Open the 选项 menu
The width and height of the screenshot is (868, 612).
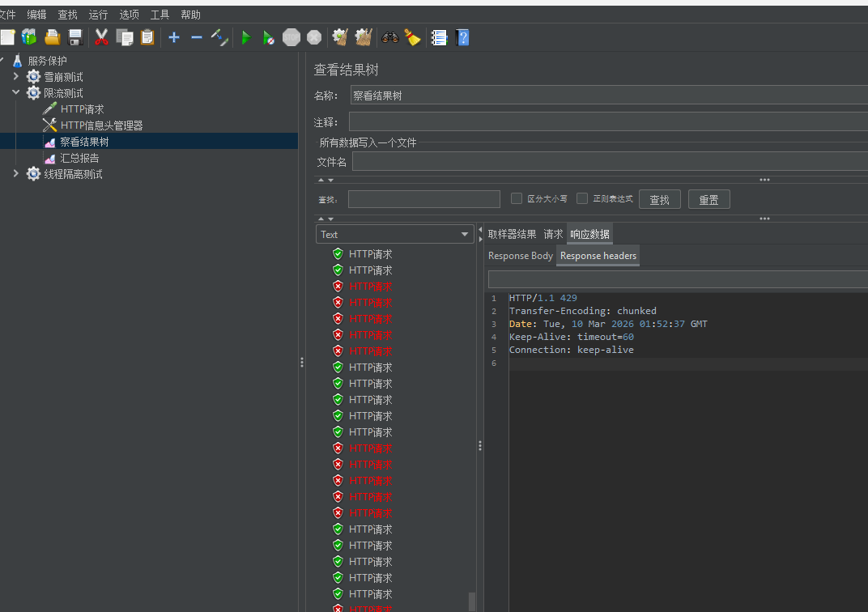click(x=130, y=15)
